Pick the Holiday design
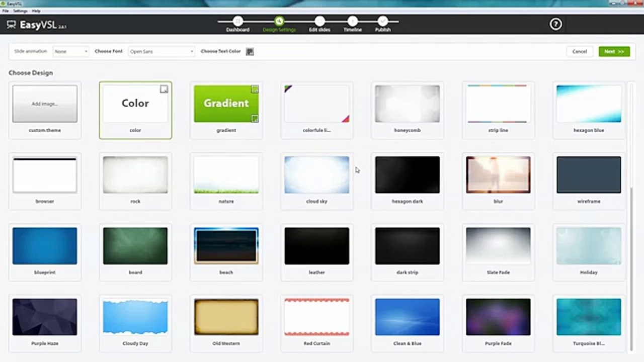644x362 pixels. click(589, 252)
